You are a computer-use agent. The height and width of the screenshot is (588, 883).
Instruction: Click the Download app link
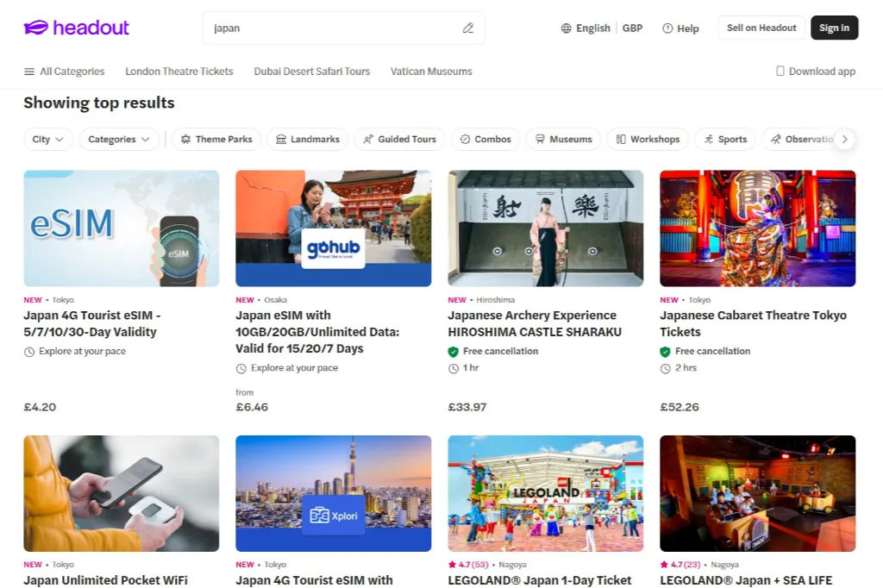[816, 71]
